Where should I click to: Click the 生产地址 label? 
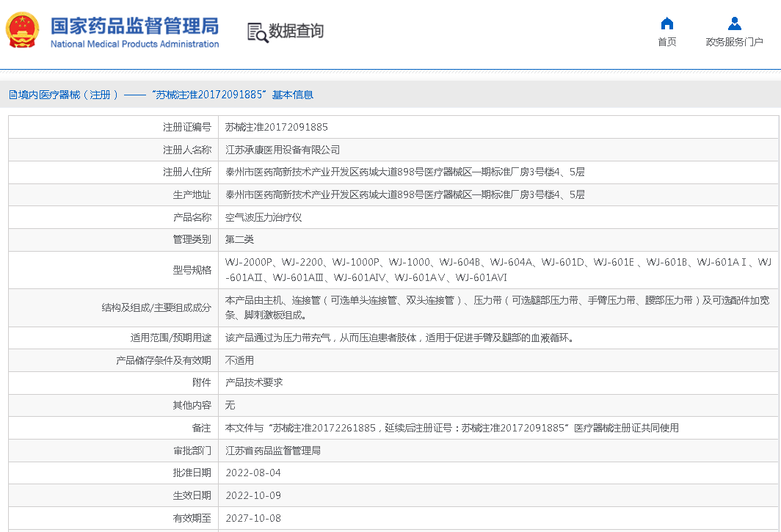(x=192, y=194)
